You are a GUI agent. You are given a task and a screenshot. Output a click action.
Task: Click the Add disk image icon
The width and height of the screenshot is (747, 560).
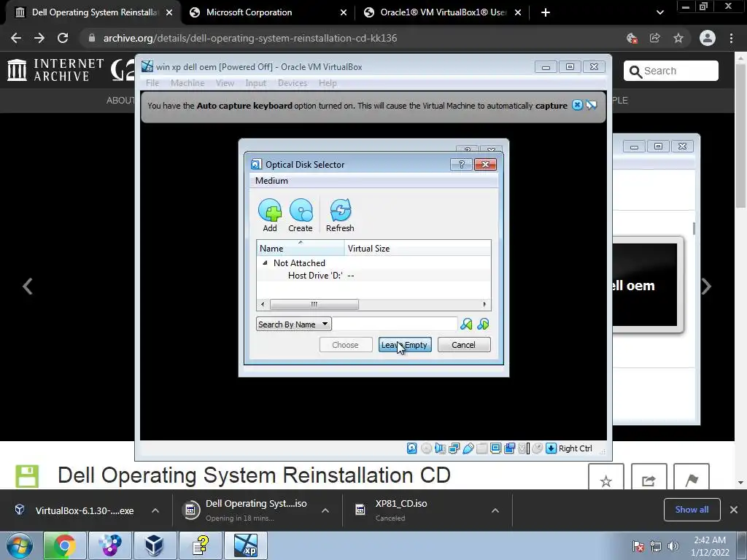pos(270,210)
